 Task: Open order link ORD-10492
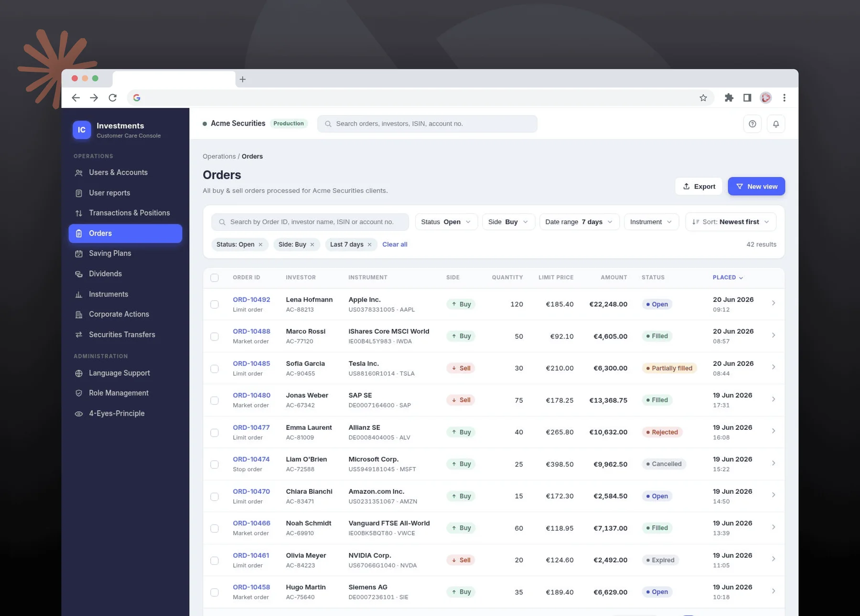[x=251, y=300]
